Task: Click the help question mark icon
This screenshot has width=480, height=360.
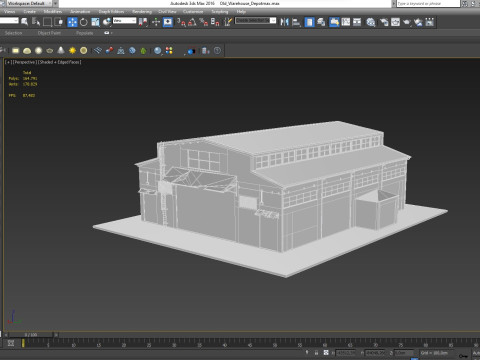Action: (217, 51)
